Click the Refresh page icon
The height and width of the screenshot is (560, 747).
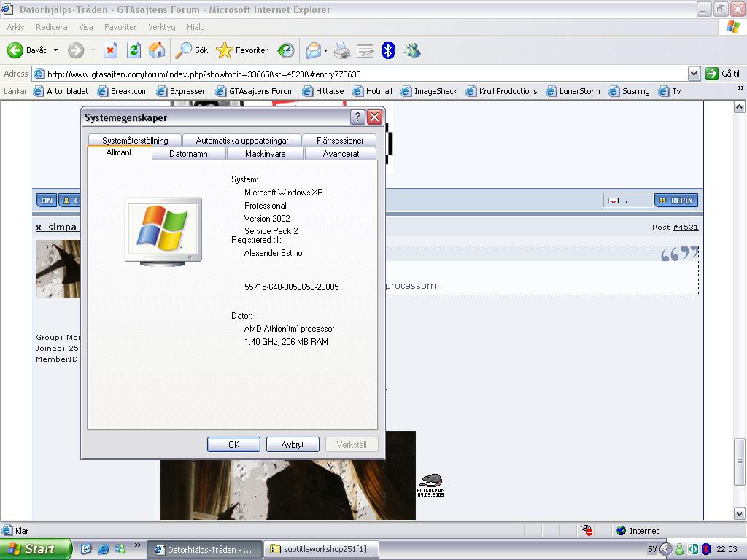(x=134, y=50)
